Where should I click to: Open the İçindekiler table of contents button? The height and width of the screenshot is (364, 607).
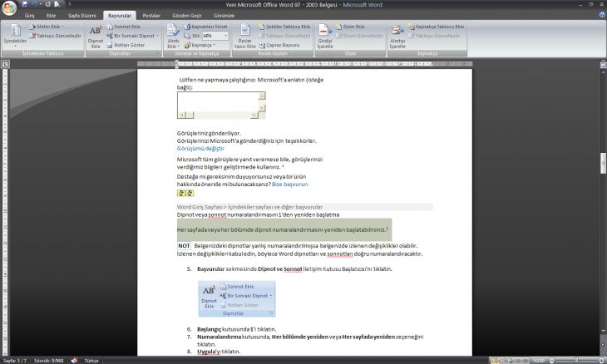pyautogui.click(x=15, y=35)
